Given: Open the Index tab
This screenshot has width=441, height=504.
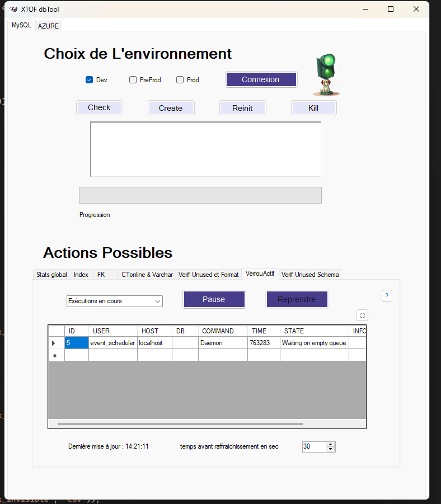Looking at the screenshot, I should tap(81, 275).
